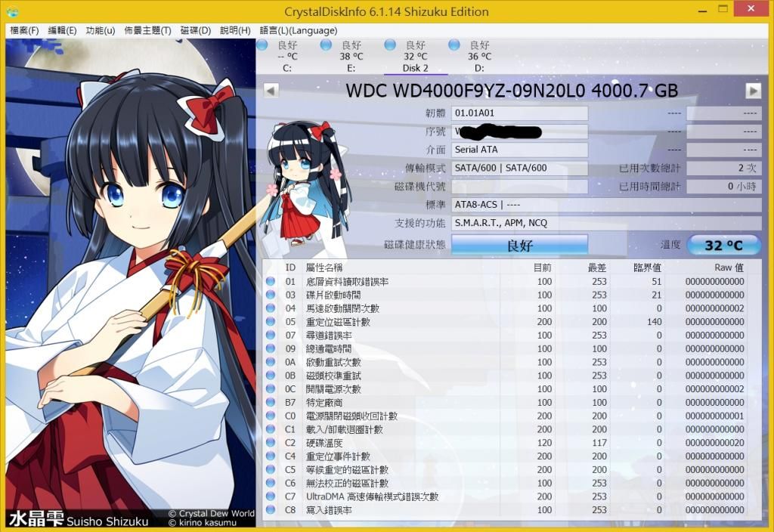Click the SATA/600 transfer mode field
This screenshot has width=774, height=532.
[x=520, y=168]
